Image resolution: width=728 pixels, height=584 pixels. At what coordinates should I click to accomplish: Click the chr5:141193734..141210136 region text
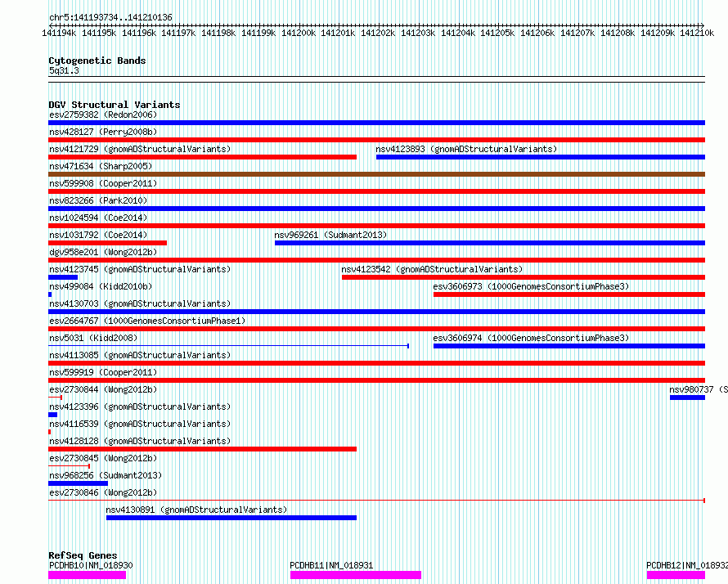(110, 18)
